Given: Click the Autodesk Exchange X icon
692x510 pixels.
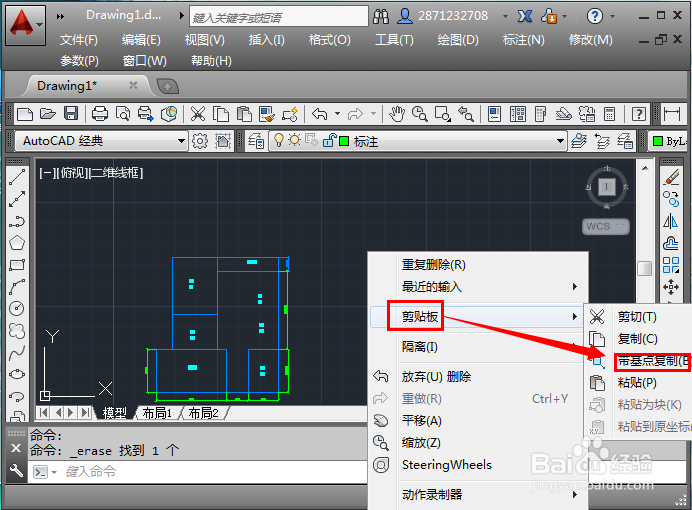Looking at the screenshot, I should (x=525, y=16).
